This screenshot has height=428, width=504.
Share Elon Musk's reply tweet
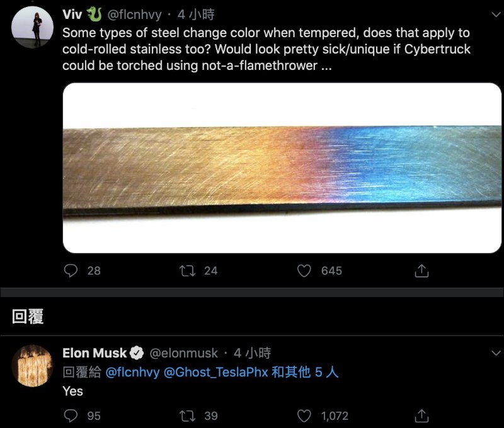pyautogui.click(x=421, y=416)
